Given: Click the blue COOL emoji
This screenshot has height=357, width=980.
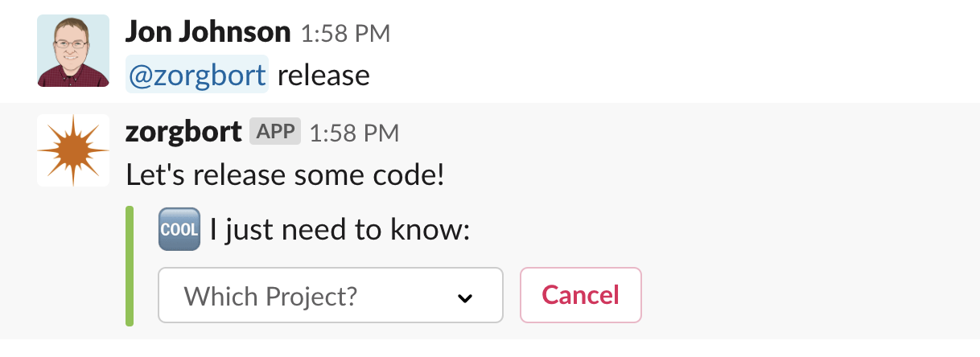Looking at the screenshot, I should tap(179, 230).
